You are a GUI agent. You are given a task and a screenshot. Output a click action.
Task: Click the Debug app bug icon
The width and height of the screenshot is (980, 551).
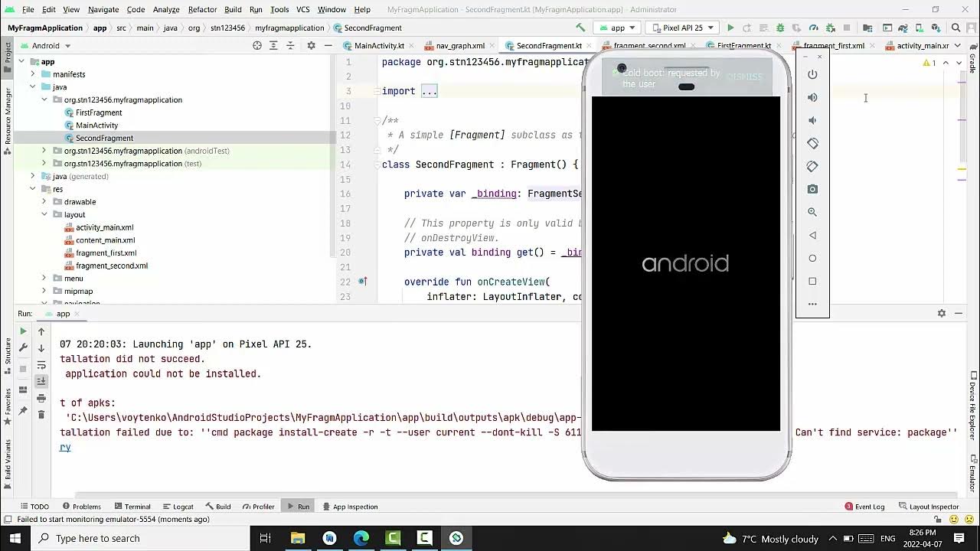pos(780,28)
